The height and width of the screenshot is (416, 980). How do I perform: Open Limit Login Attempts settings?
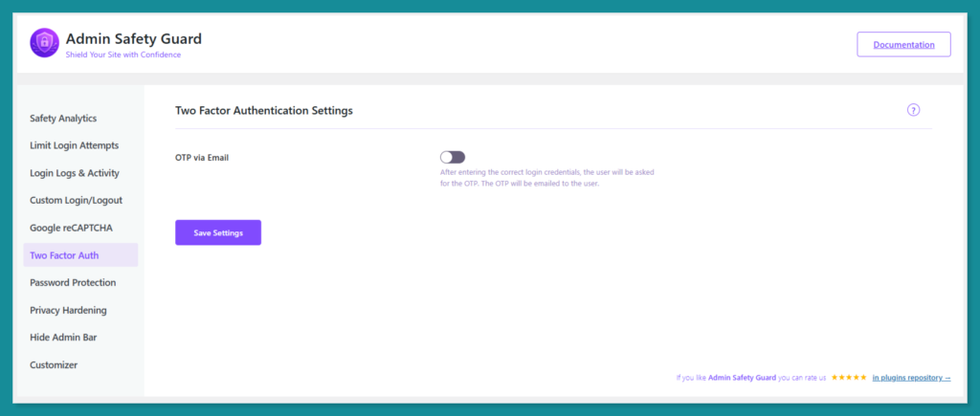click(74, 145)
